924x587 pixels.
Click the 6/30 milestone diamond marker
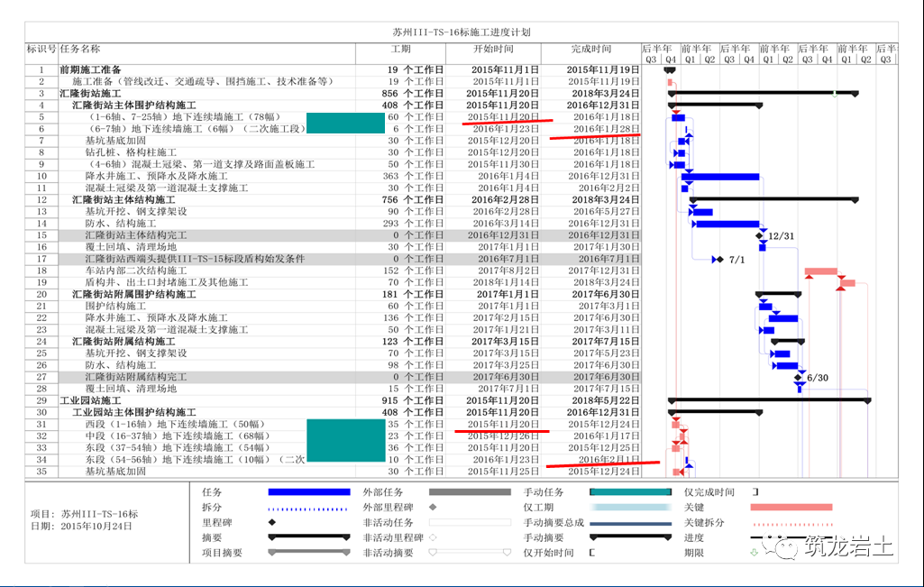[799, 377]
